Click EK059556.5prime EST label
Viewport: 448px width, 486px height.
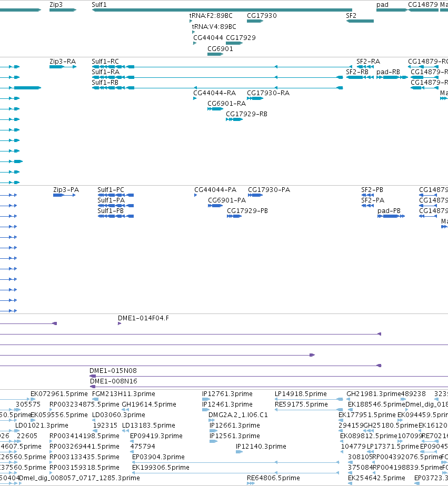pyautogui.click(x=59, y=415)
